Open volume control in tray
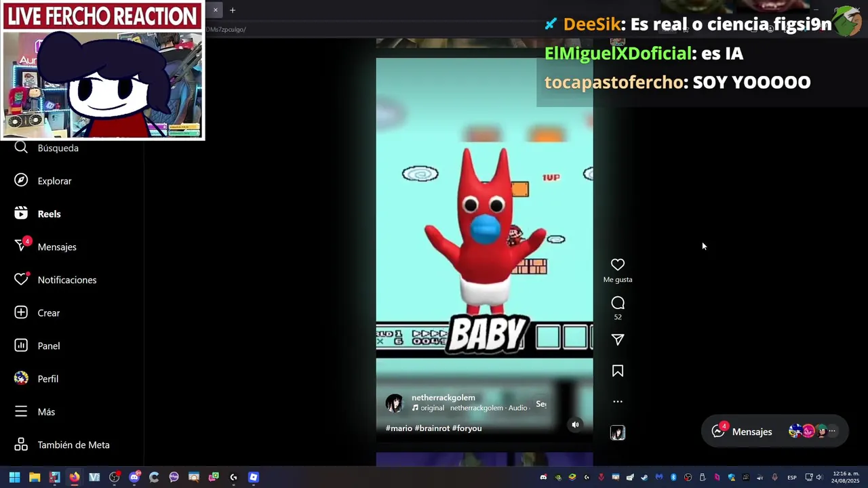The width and height of the screenshot is (868, 488). click(x=819, y=477)
